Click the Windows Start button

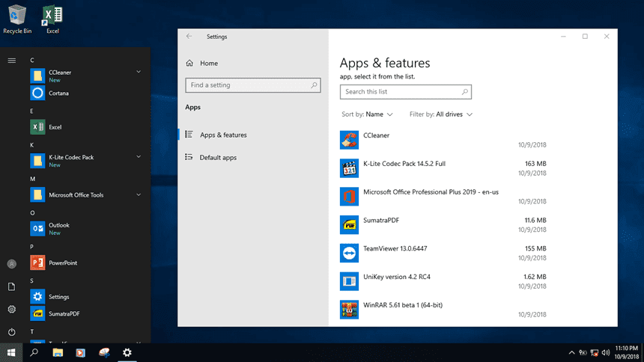point(11,352)
